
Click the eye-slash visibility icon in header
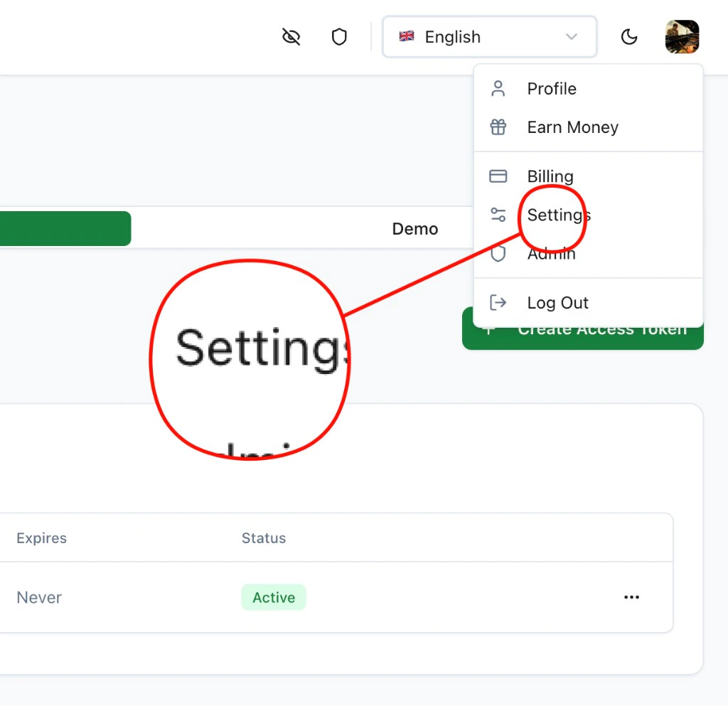pos(291,36)
